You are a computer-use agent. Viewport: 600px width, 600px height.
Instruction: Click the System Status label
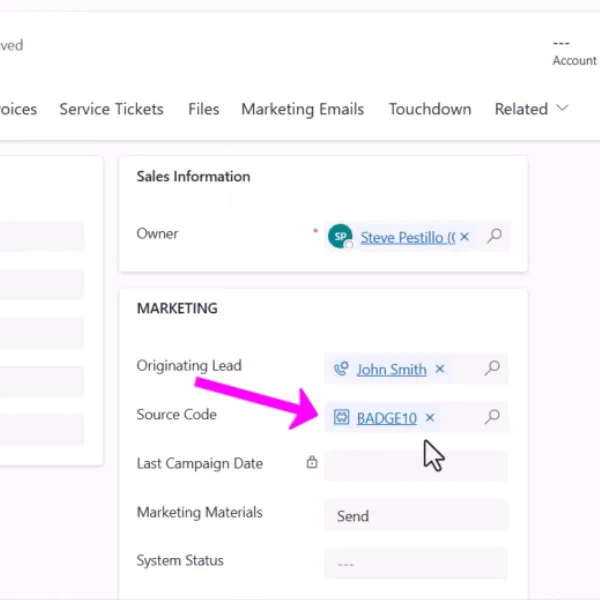(x=180, y=561)
